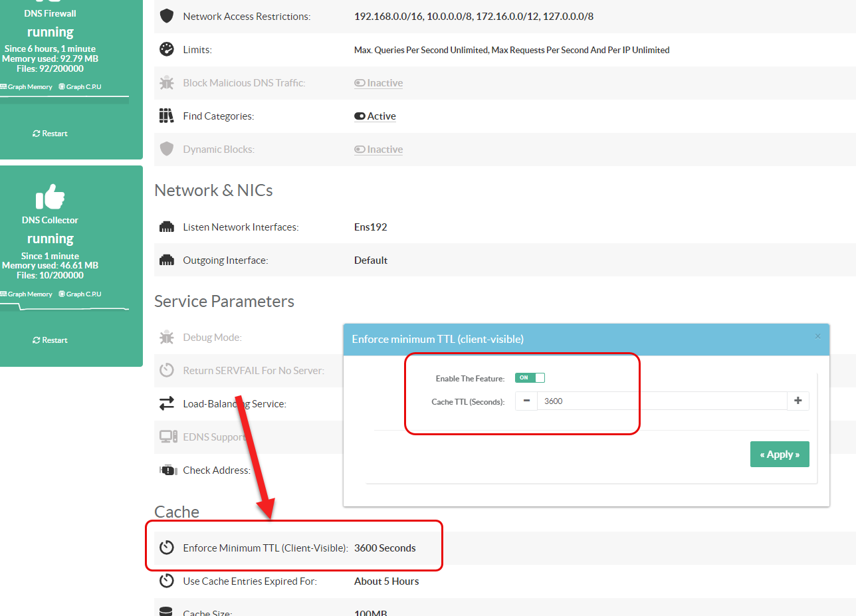Restart the DNS Firewall service
The height and width of the screenshot is (616, 856).
(51, 134)
